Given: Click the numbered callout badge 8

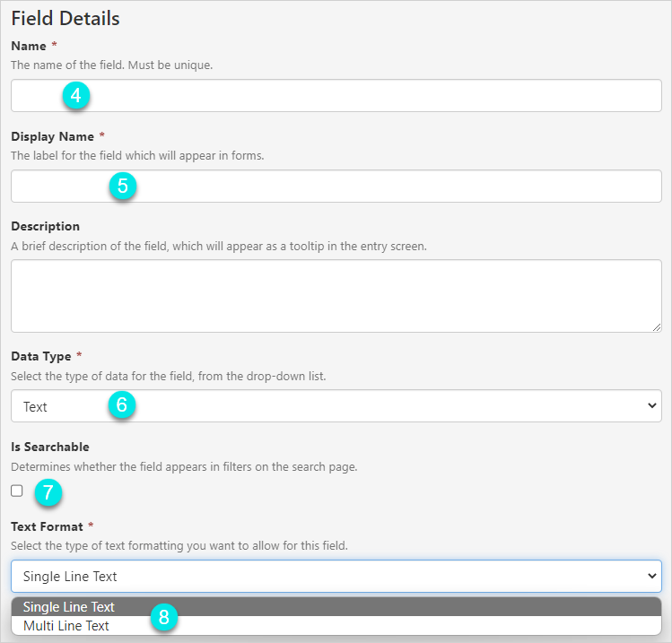Looking at the screenshot, I should [163, 616].
